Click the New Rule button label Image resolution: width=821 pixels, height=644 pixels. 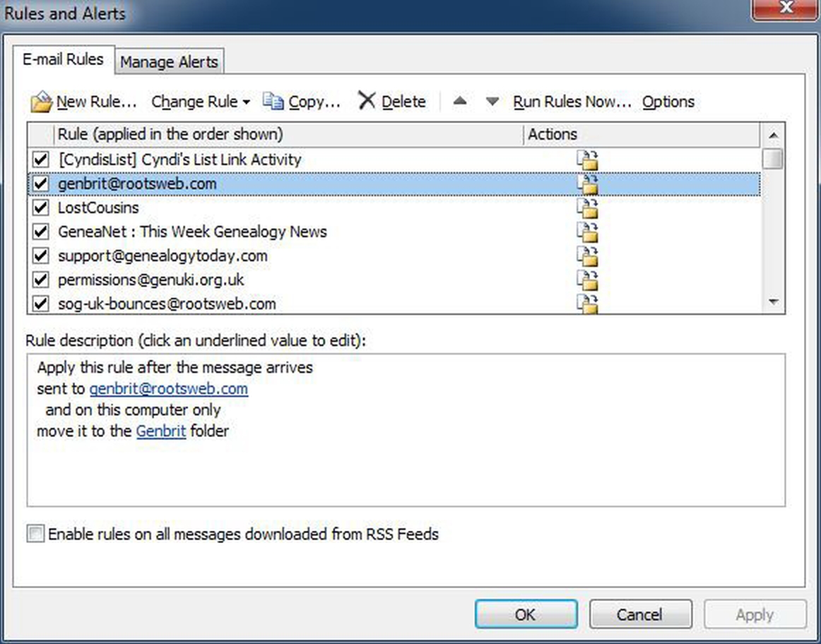(x=96, y=102)
